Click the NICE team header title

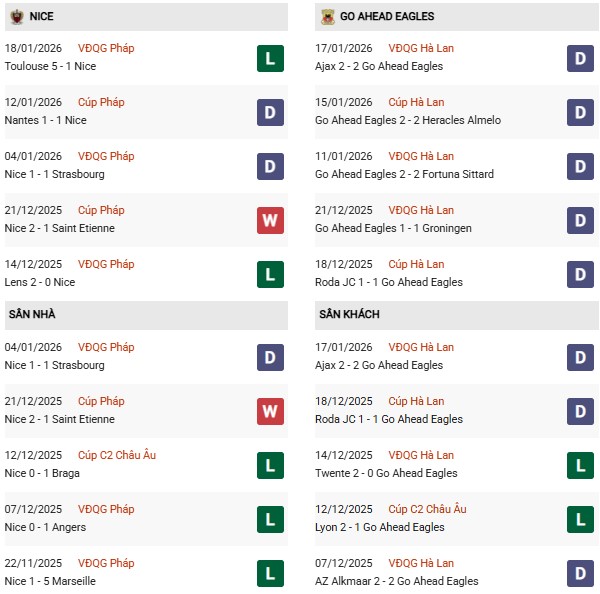pos(43,17)
